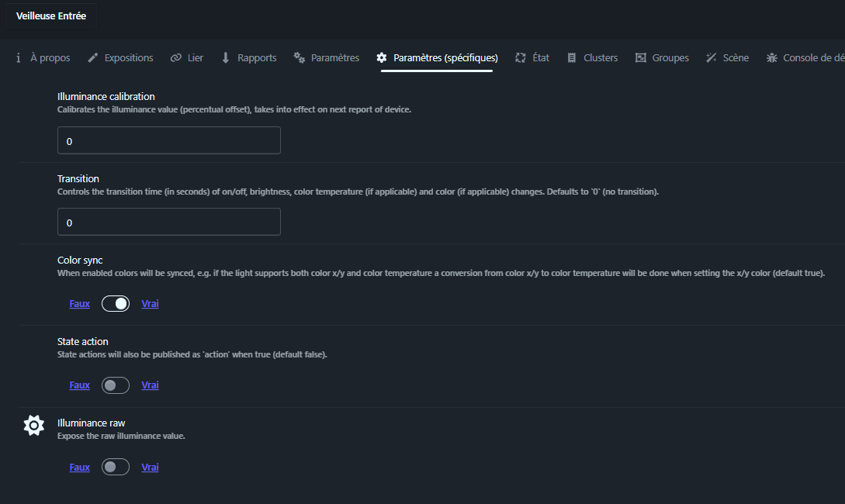Focus the Illuminance calibration input field
Image resolution: width=845 pixels, height=504 pixels.
pos(168,141)
